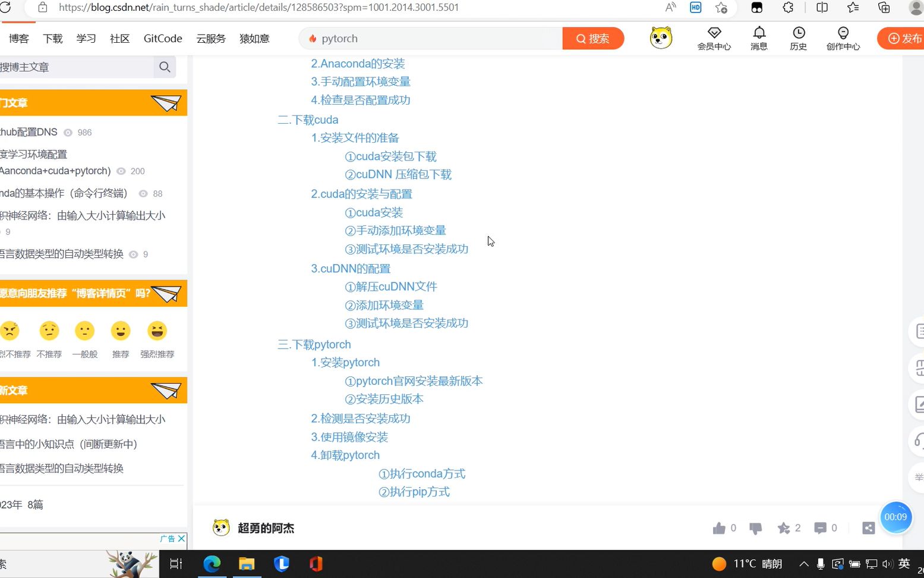Open the 2.Anaconda的安装 contents link

(x=358, y=64)
